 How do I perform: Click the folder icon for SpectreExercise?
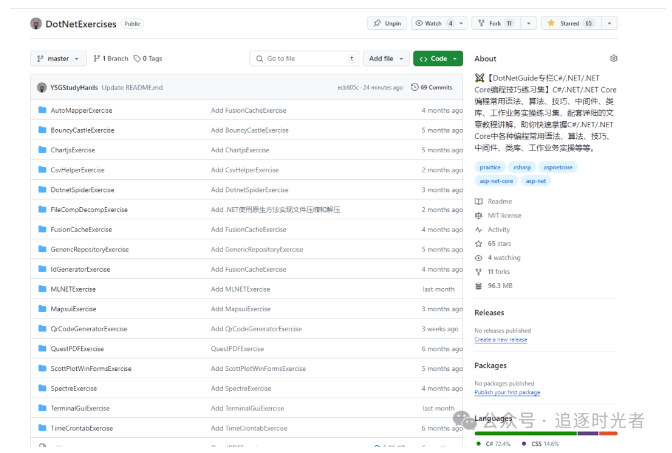42,388
